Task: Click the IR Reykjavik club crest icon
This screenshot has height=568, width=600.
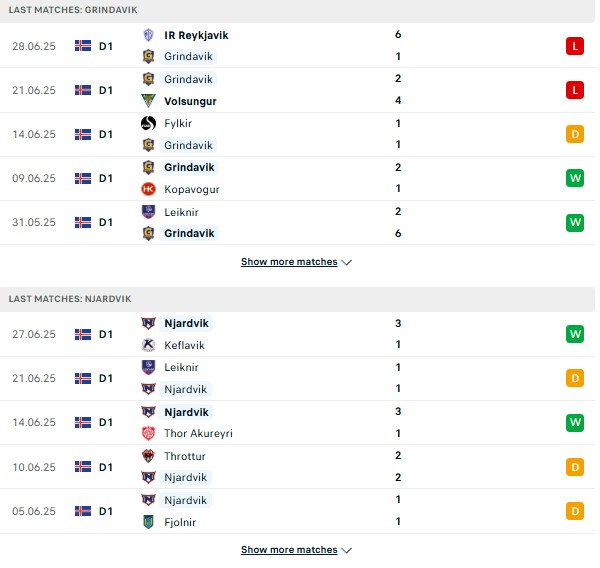Action: pyautogui.click(x=148, y=35)
